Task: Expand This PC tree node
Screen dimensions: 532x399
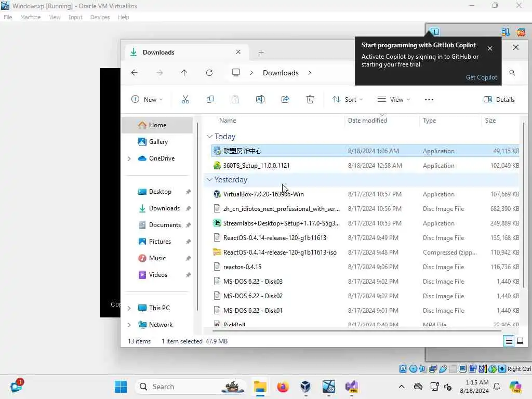Action: pos(129,308)
